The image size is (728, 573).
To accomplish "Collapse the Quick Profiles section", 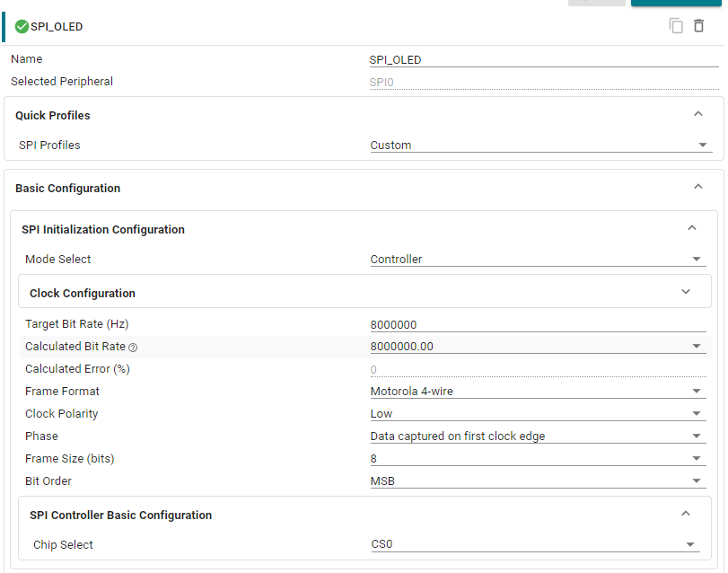I will tap(697, 115).
